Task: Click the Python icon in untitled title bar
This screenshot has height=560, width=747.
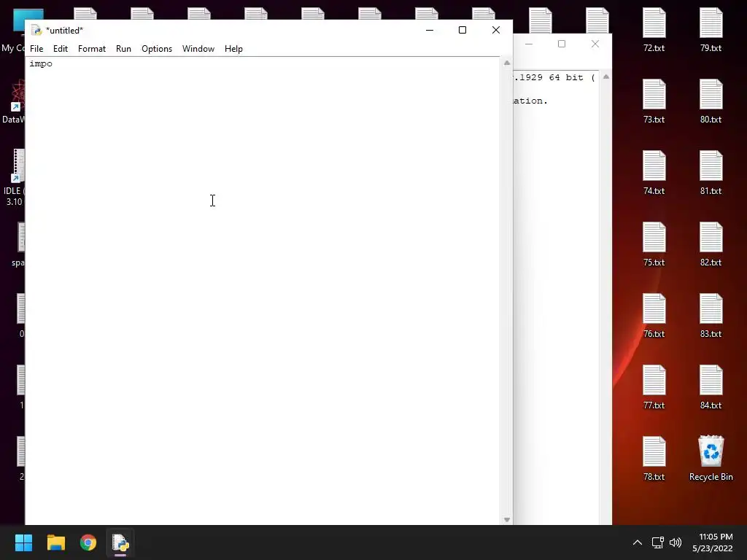Action: 36,31
